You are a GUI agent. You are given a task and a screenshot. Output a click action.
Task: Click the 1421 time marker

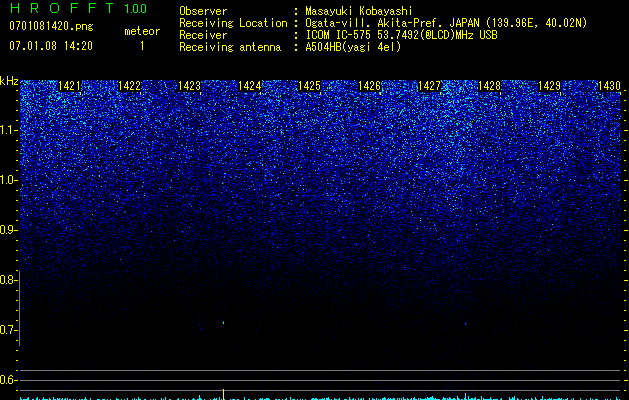pos(69,86)
